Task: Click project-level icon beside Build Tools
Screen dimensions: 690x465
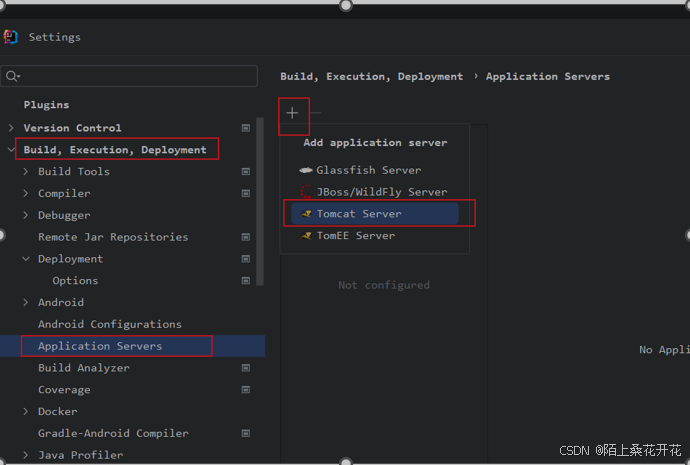Action: (x=246, y=172)
